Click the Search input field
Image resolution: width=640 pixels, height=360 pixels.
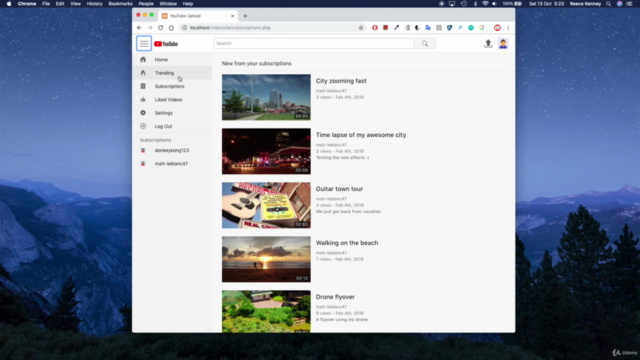(x=314, y=43)
